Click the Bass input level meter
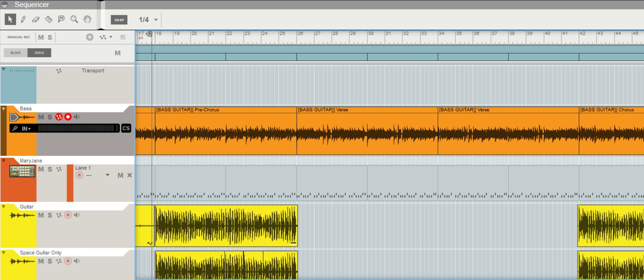 (78, 128)
